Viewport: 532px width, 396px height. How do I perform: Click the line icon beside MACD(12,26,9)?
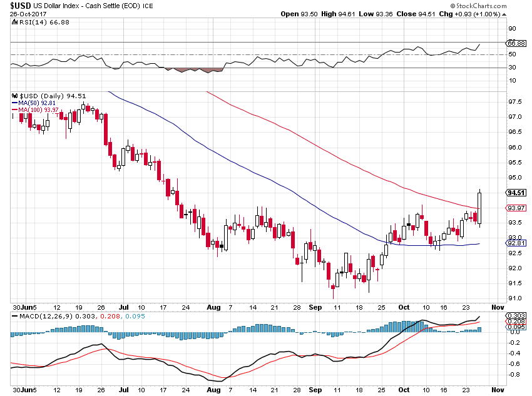[x=14, y=317]
